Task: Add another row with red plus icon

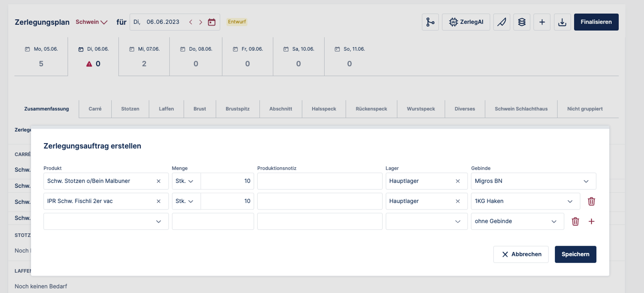Action: 591,221
